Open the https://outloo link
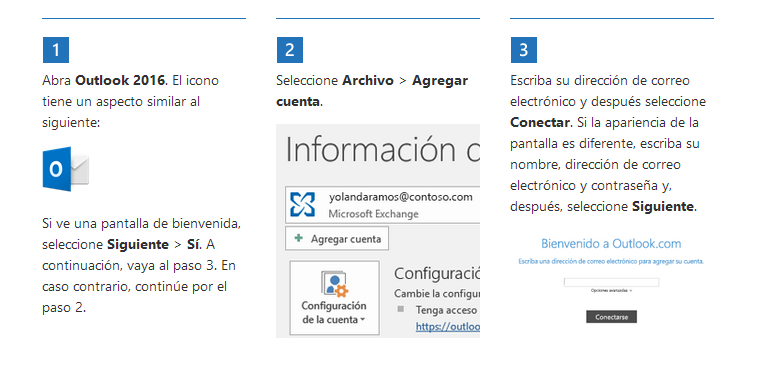Viewport: 757px width, 372px height. tap(448, 327)
